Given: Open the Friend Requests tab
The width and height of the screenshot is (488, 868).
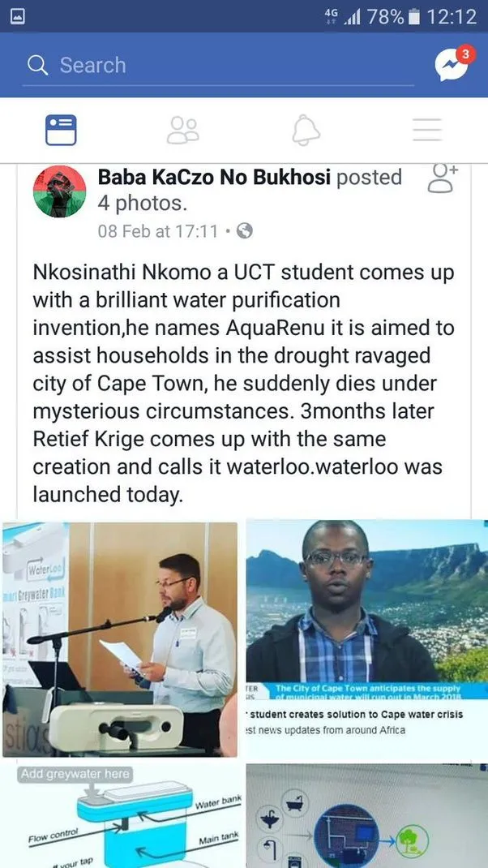Looking at the screenshot, I should pos(182,130).
